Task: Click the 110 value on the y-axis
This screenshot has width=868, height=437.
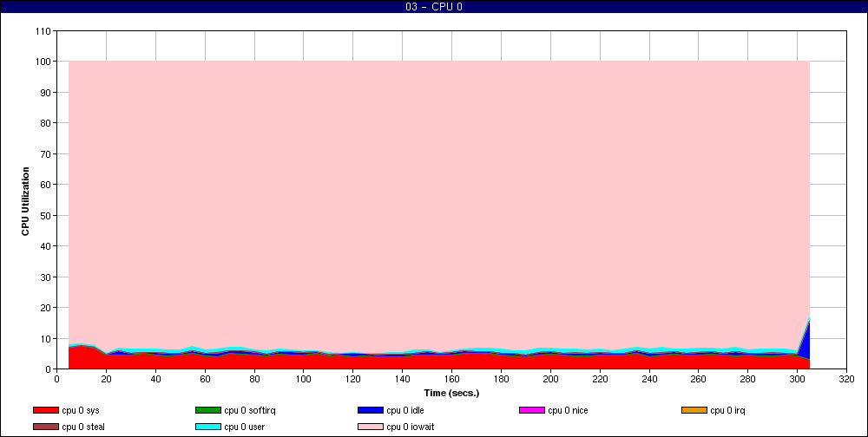Action: (x=43, y=31)
